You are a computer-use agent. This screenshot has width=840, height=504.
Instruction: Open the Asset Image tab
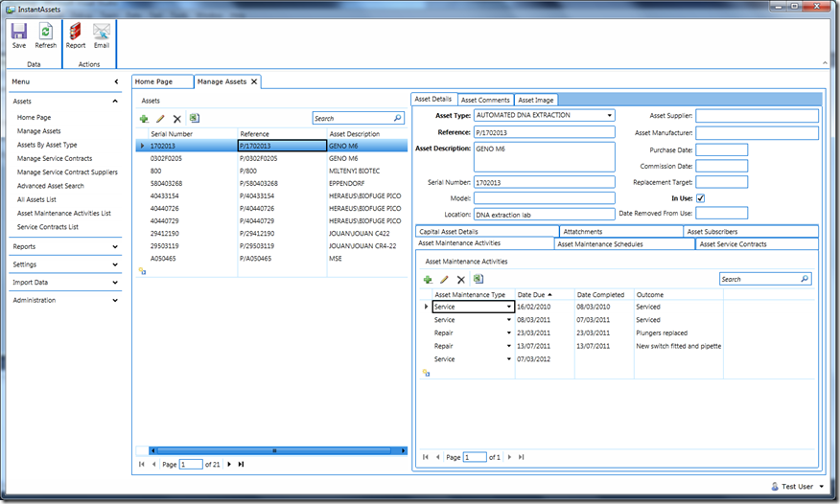tap(536, 100)
